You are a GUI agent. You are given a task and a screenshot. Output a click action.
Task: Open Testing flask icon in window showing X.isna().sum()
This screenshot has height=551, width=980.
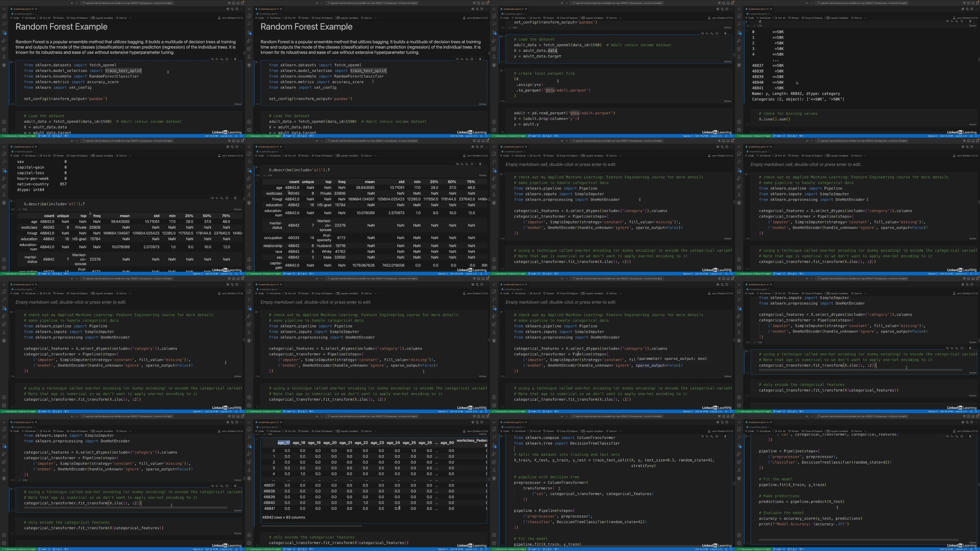[739, 57]
